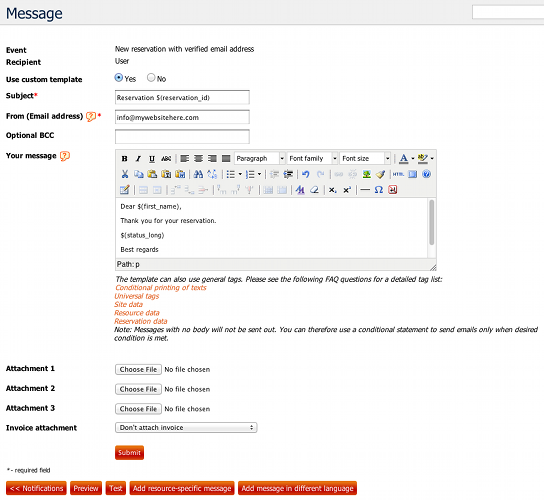Open the Font family dropdown

(313, 159)
